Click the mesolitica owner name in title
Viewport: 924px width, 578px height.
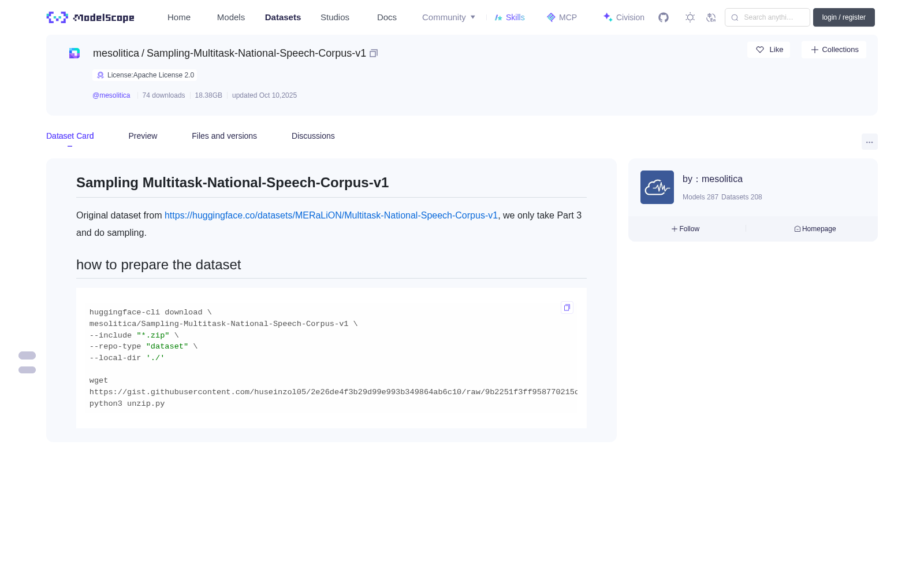pyautogui.click(x=116, y=53)
